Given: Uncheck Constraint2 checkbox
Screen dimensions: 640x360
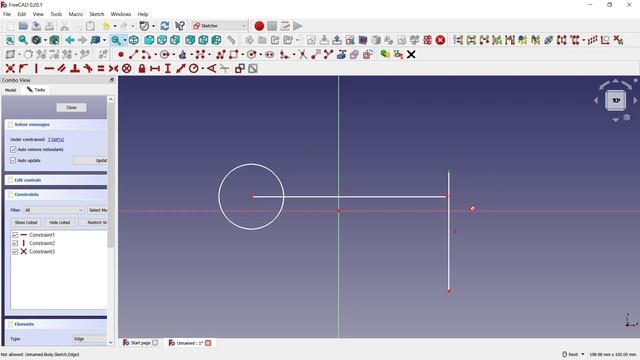Looking at the screenshot, I should coord(15,243).
